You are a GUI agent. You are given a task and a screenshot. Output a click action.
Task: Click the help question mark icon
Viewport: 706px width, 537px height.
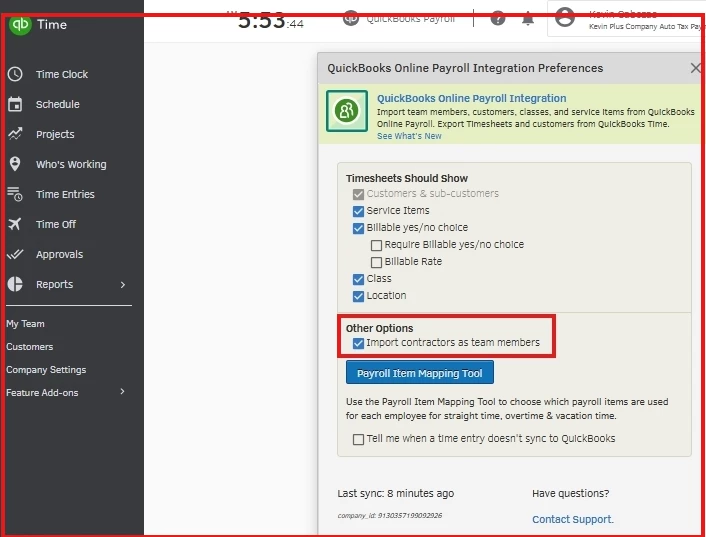click(498, 19)
